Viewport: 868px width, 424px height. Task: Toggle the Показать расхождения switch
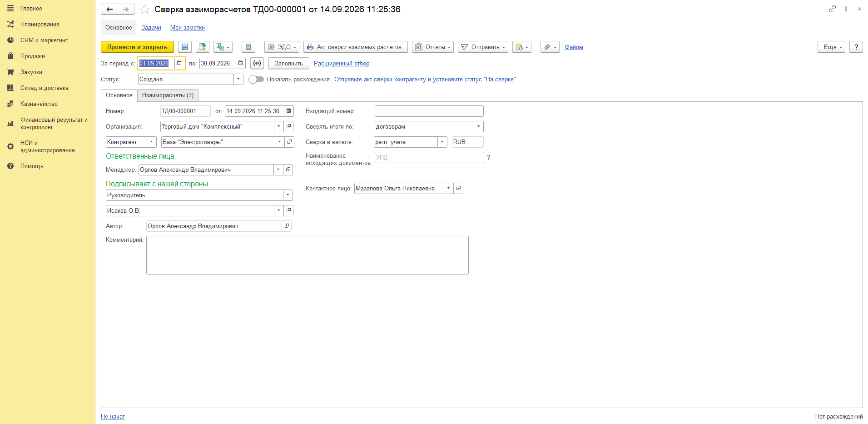pyautogui.click(x=256, y=79)
